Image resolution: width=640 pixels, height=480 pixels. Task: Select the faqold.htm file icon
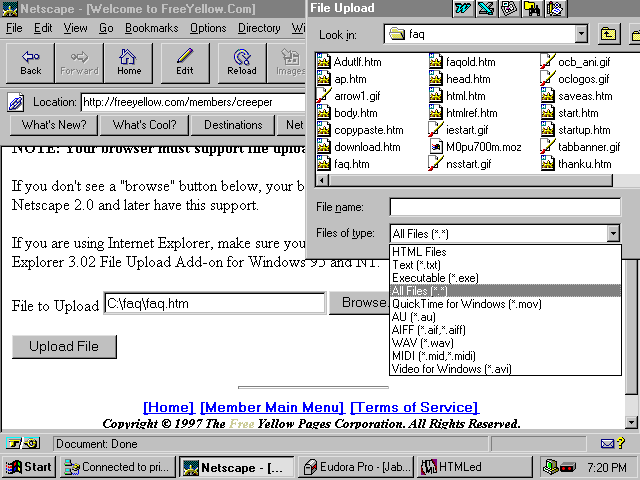click(x=436, y=62)
